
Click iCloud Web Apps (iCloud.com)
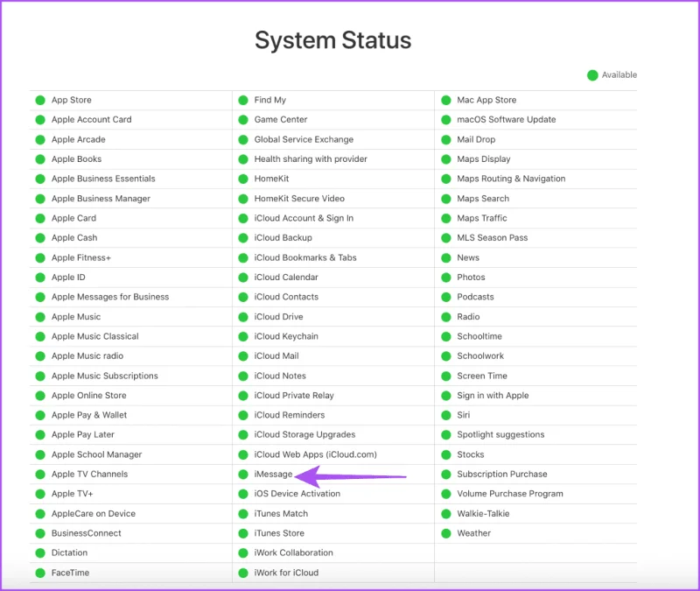click(316, 454)
